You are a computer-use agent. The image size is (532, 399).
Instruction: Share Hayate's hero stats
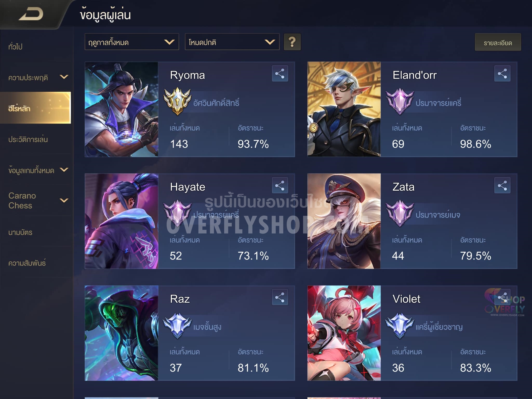(280, 185)
